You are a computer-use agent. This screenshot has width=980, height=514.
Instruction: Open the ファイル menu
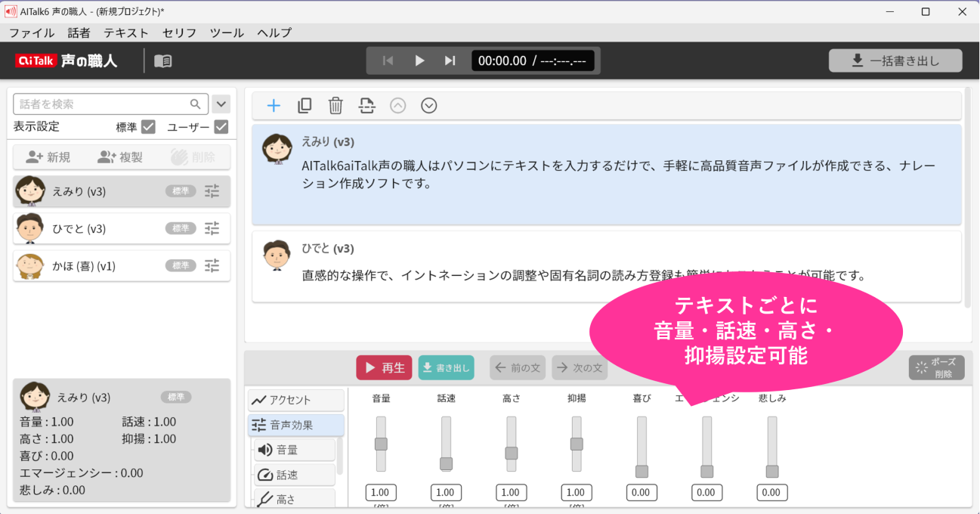coord(32,33)
